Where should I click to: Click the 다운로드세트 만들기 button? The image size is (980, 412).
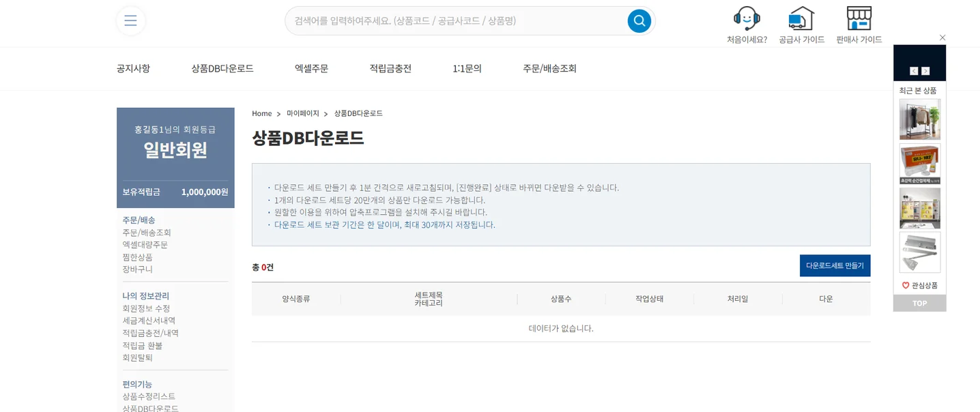click(835, 265)
